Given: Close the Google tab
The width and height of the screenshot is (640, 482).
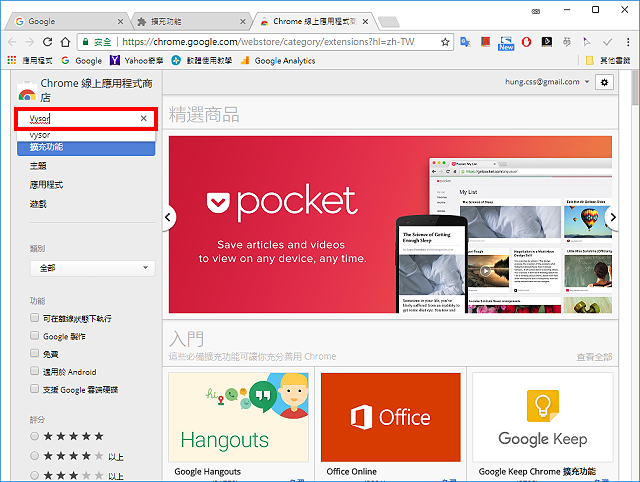Looking at the screenshot, I should [x=120, y=21].
